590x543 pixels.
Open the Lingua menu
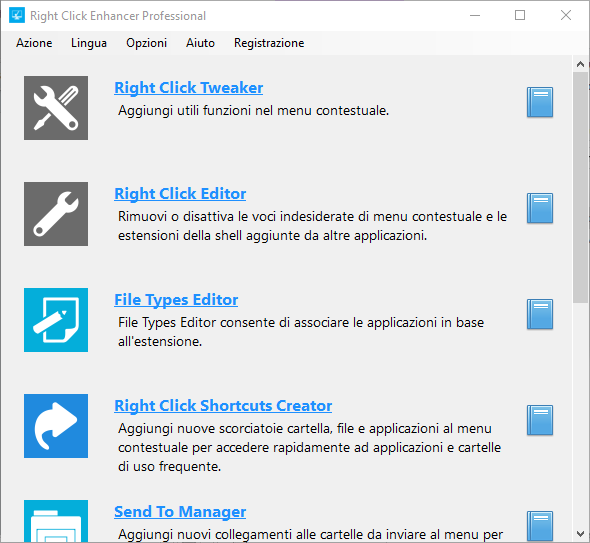click(x=89, y=43)
